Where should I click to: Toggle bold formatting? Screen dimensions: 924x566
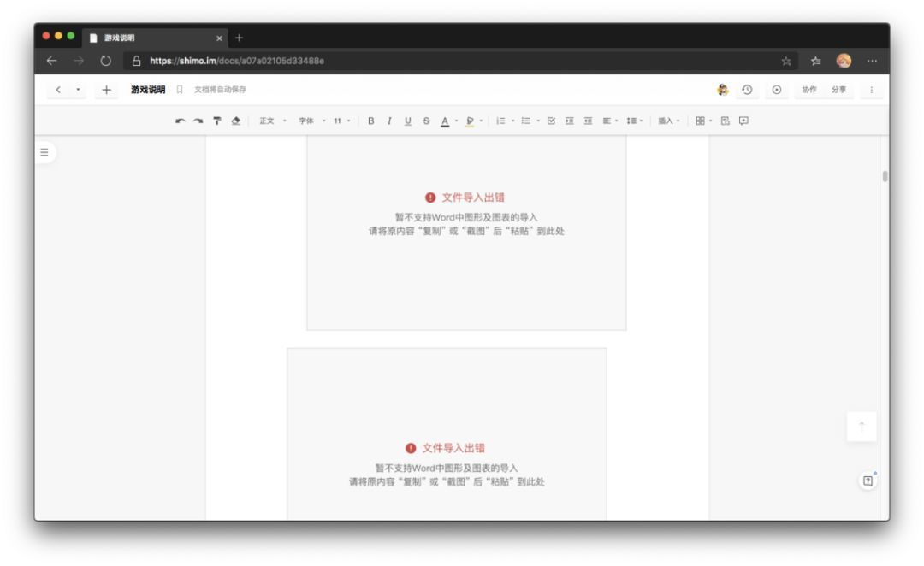pyautogui.click(x=370, y=121)
